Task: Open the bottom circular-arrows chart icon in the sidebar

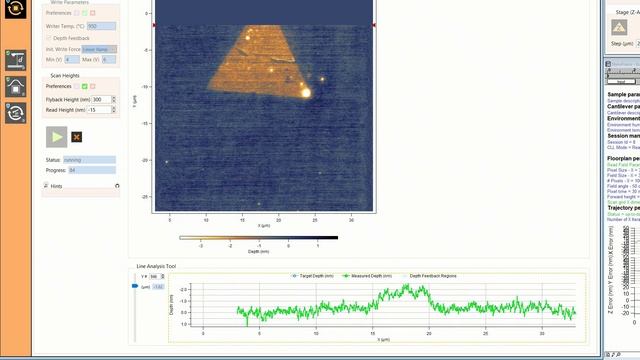Action: click(16, 113)
